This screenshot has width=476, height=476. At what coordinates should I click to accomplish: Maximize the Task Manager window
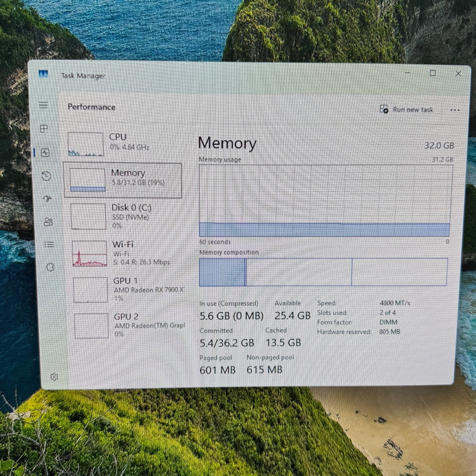click(x=433, y=73)
